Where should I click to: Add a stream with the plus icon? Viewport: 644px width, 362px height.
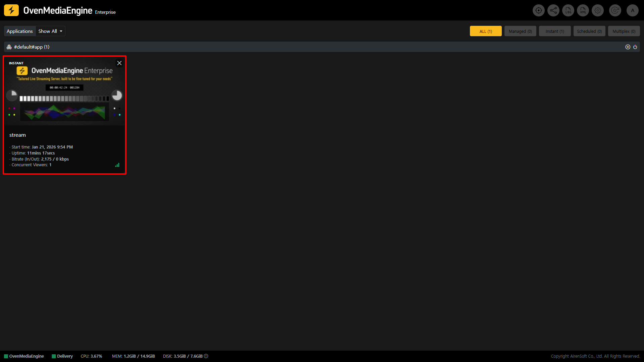point(628,47)
